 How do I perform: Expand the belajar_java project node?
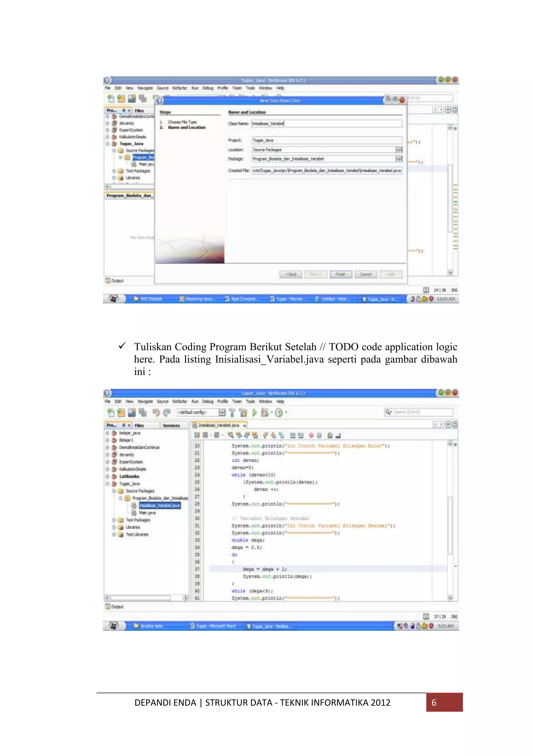pos(107,433)
